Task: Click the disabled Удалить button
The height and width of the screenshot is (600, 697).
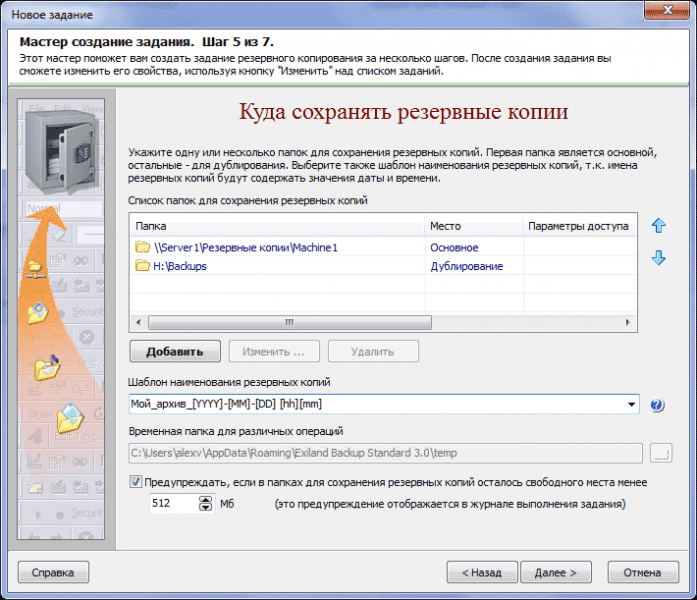Action: pos(373,352)
